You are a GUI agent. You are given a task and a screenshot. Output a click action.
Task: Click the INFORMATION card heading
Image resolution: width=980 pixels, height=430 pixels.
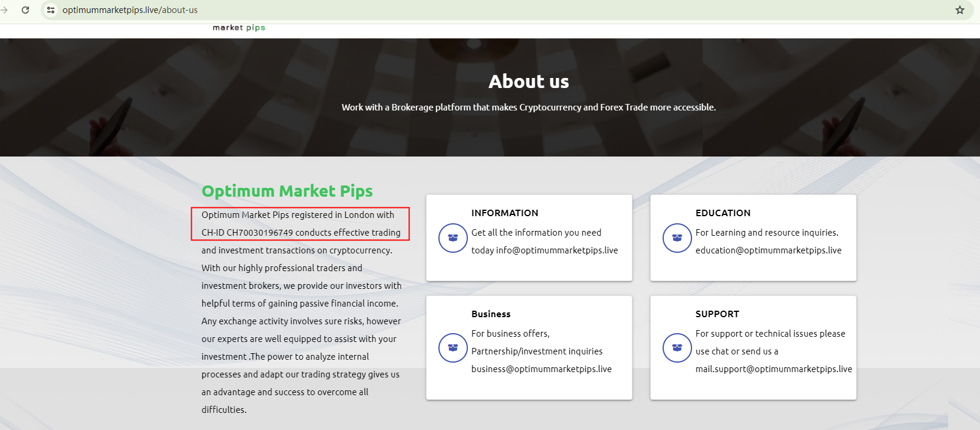[504, 213]
